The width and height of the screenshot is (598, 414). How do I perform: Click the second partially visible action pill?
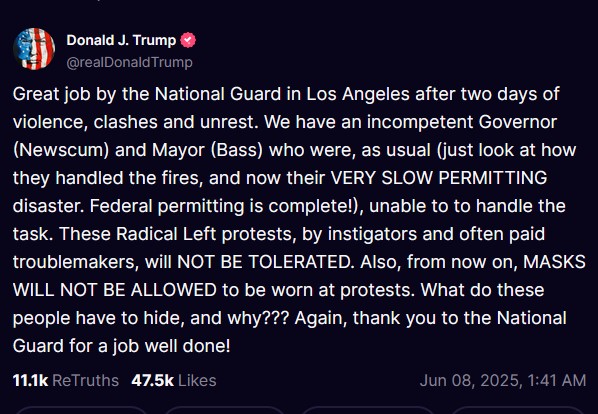pos(225,410)
